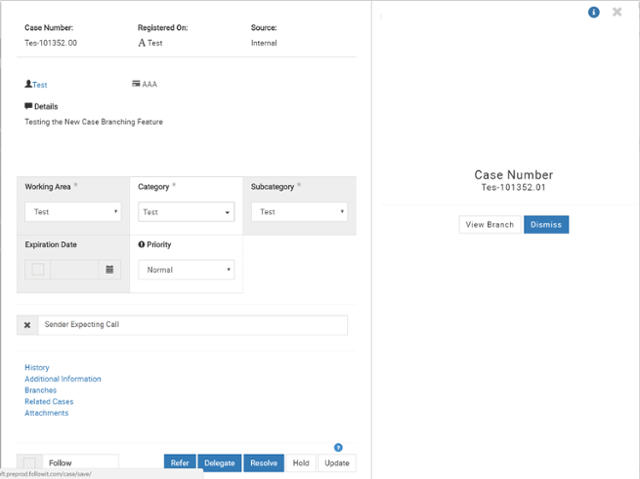Open the Working Area dropdown
The image size is (640, 479).
[x=73, y=212]
